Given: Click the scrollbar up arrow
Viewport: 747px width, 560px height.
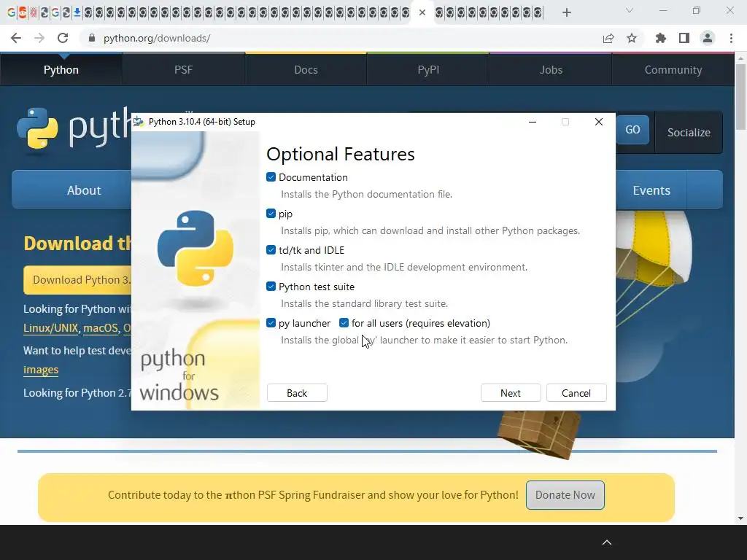Looking at the screenshot, I should (x=740, y=58).
